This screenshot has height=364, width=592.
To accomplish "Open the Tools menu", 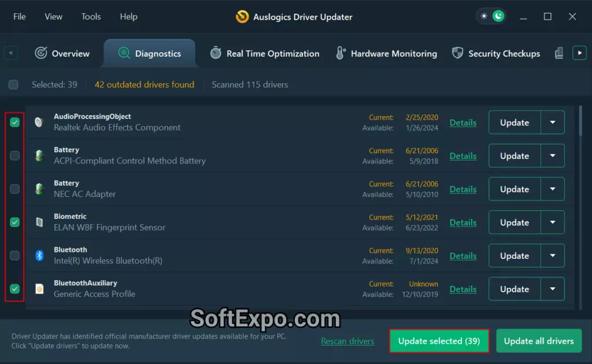I will [x=91, y=17].
